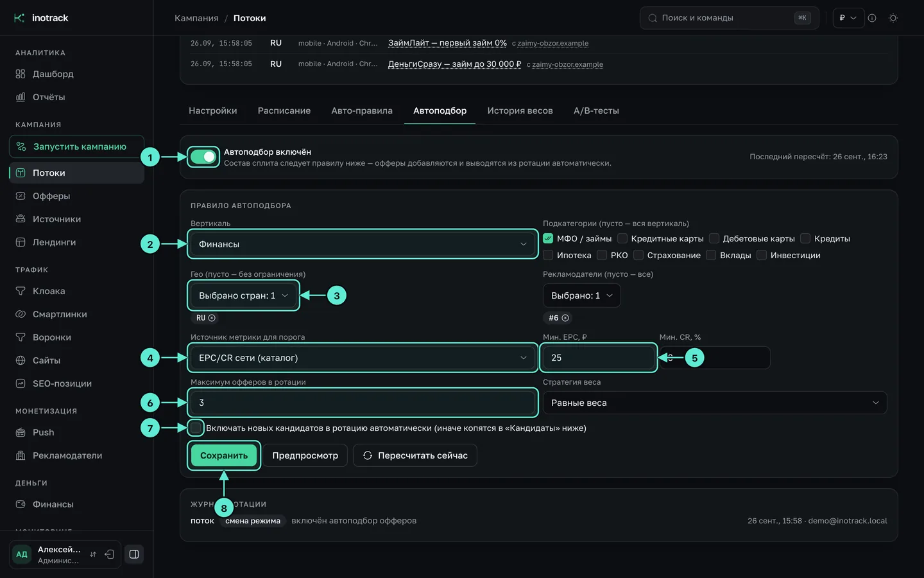The image size is (924, 578).
Task: Switch to the A/B-тесты tab
Action: click(596, 110)
